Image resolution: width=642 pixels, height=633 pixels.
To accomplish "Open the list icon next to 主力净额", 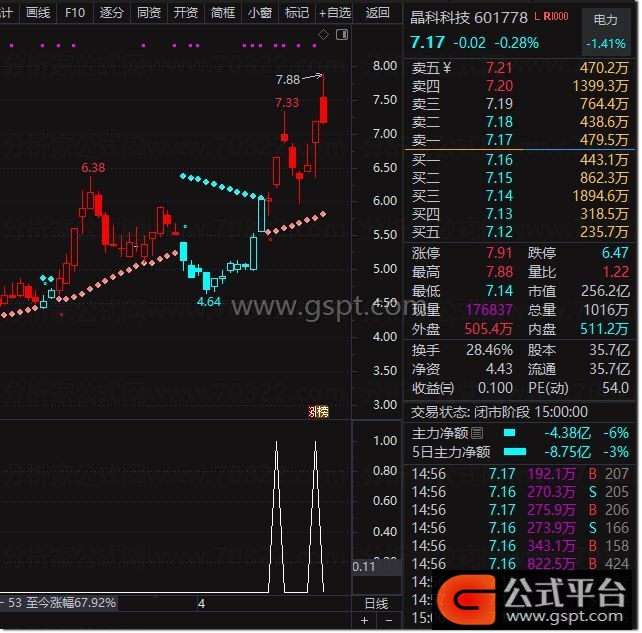I will pos(477,433).
